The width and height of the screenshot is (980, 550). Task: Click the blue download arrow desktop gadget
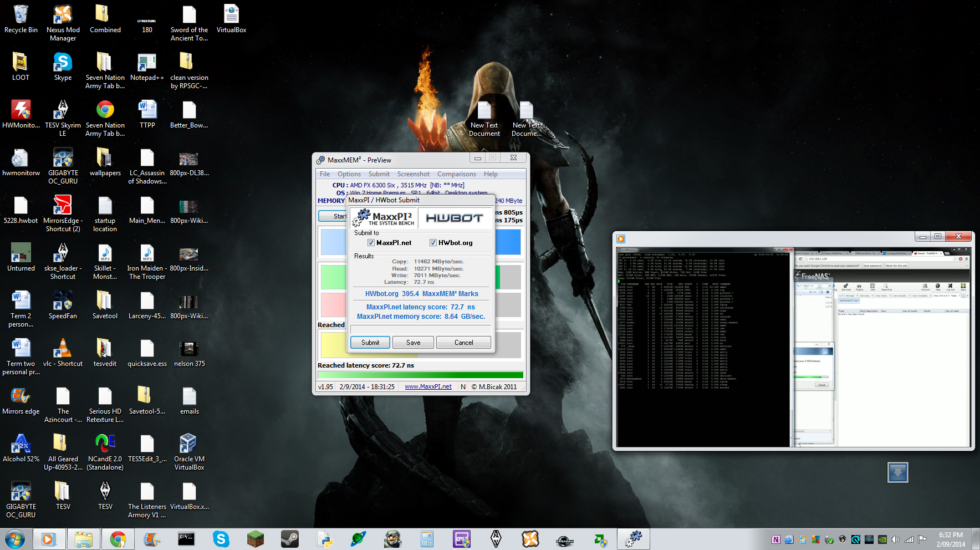point(897,472)
